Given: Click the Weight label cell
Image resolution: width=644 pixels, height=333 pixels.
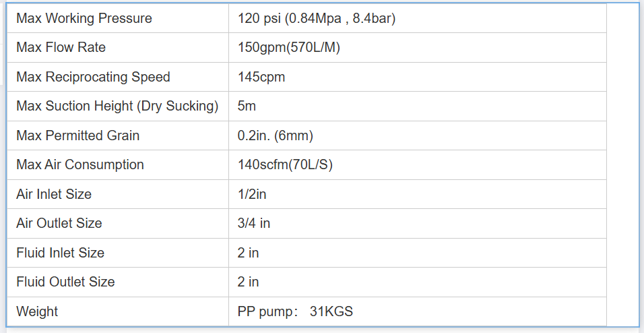Looking at the screenshot, I should pos(37,311).
